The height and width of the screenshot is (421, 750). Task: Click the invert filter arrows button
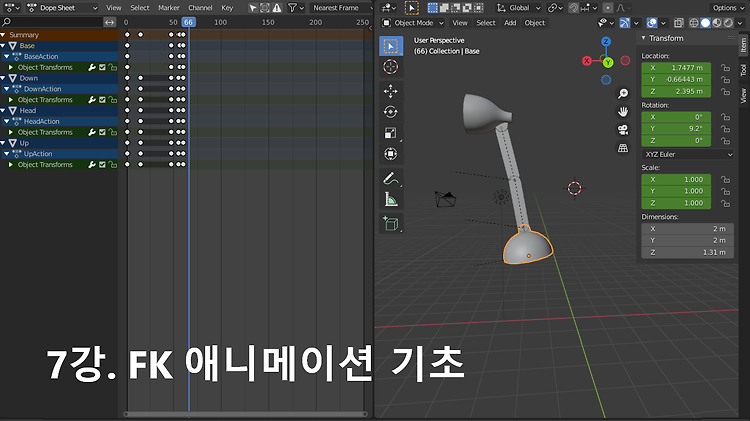[110, 22]
